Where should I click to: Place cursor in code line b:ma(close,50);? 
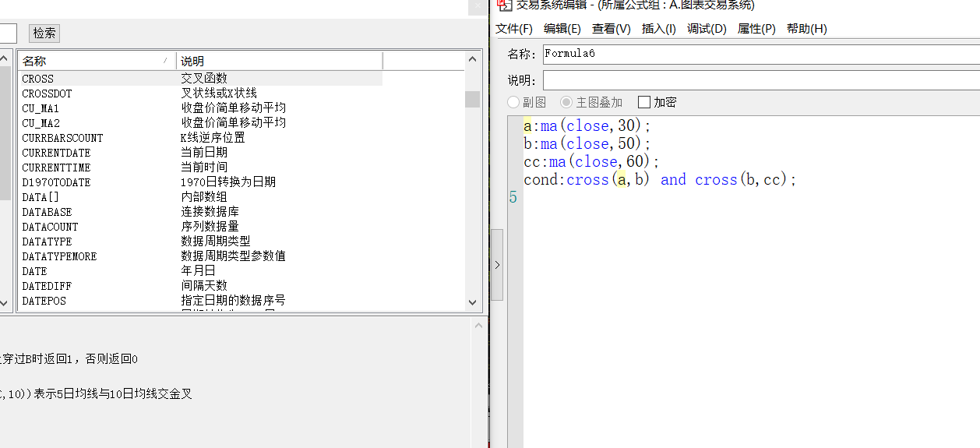(587, 143)
